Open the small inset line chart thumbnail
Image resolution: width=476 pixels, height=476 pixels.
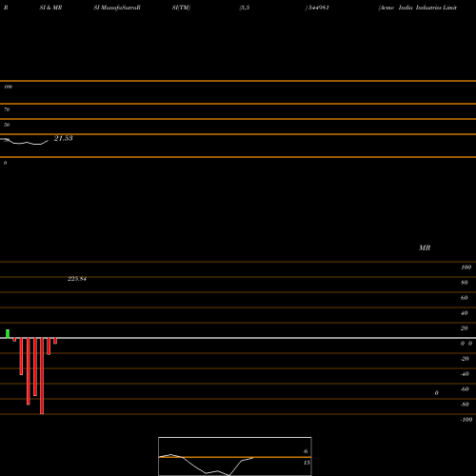click(235, 456)
